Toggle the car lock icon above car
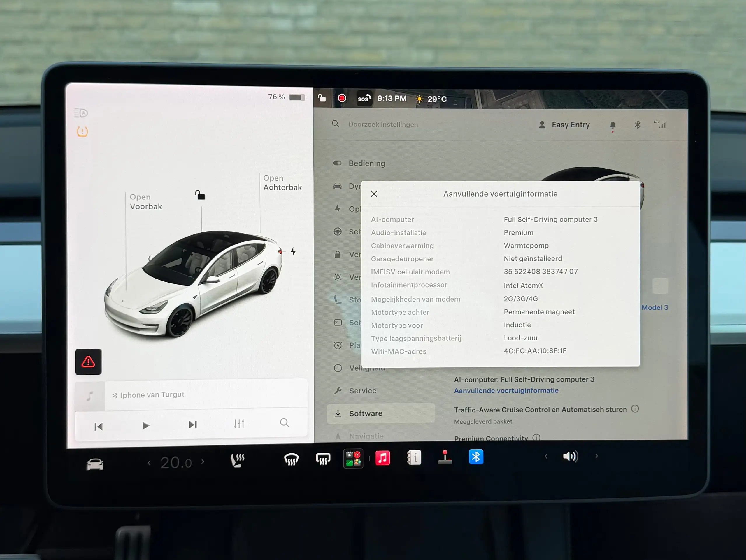746x560 pixels. tap(200, 195)
